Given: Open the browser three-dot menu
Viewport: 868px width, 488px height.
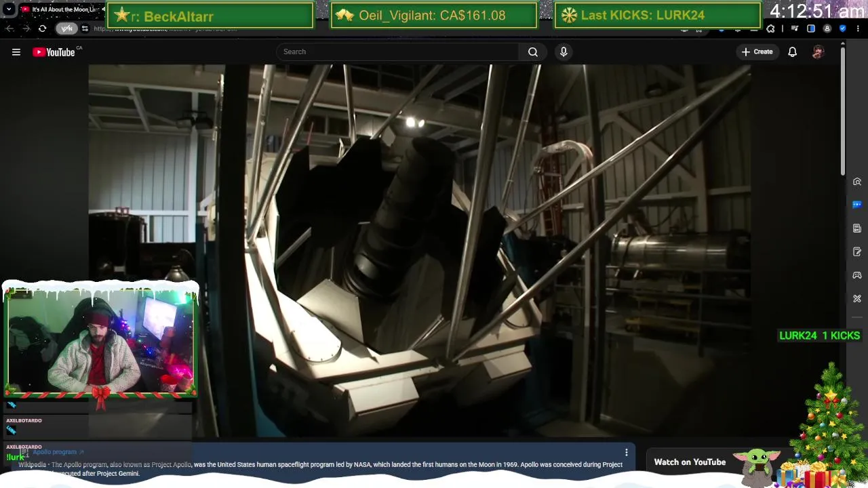Looking at the screenshot, I should [859, 28].
